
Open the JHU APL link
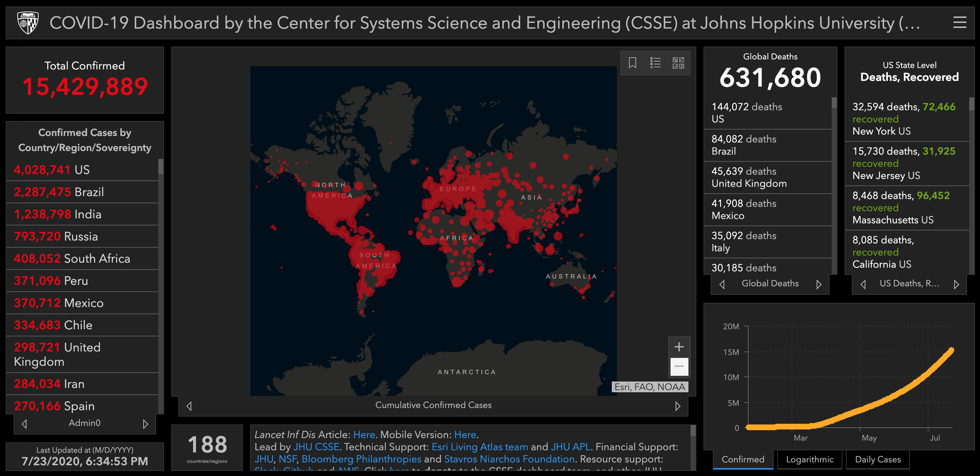[571, 447]
